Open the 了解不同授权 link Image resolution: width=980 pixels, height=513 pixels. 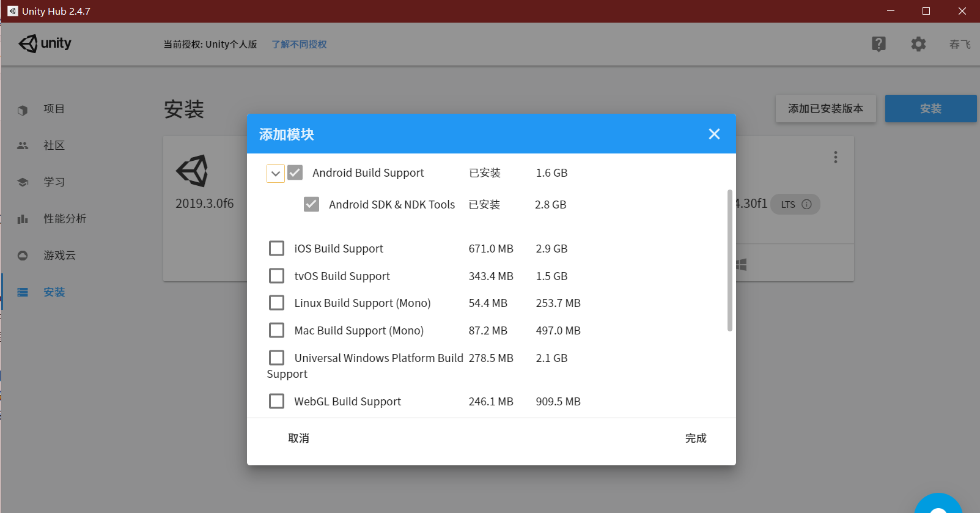[299, 44]
